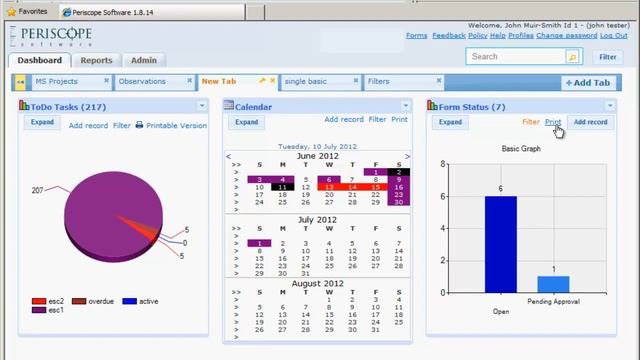Open the Profiles link
640x360 pixels.
click(x=520, y=36)
